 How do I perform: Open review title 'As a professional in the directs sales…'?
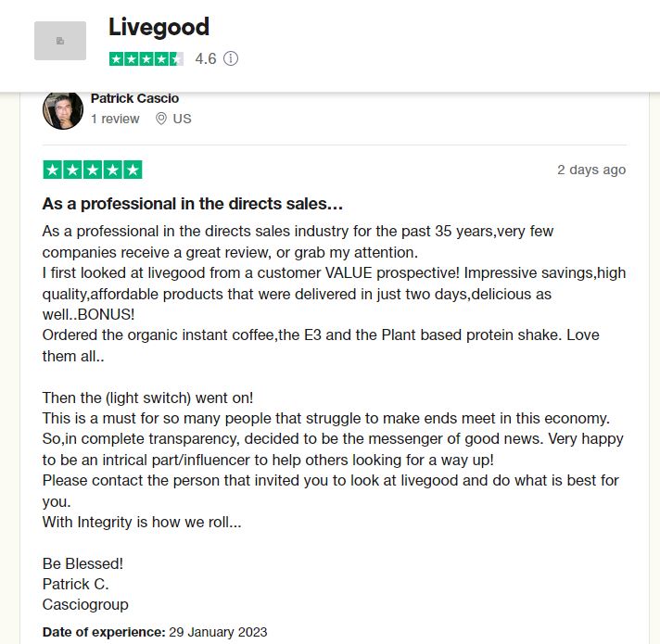193,204
